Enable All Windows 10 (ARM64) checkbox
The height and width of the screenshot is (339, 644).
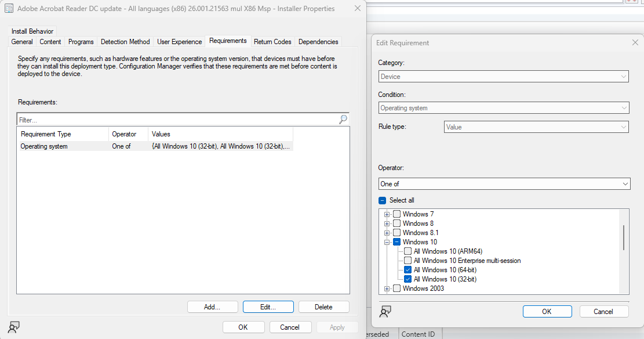[408, 251]
